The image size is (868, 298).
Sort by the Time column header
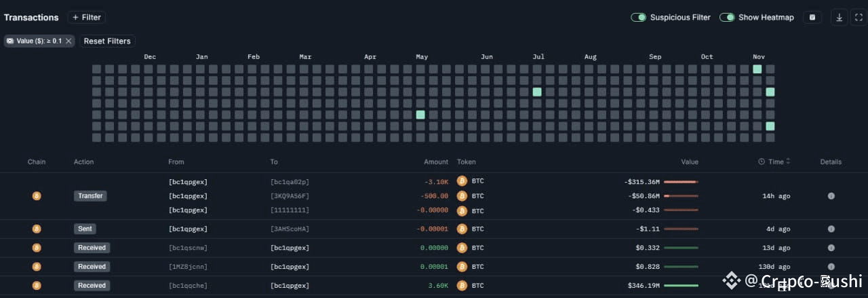774,162
